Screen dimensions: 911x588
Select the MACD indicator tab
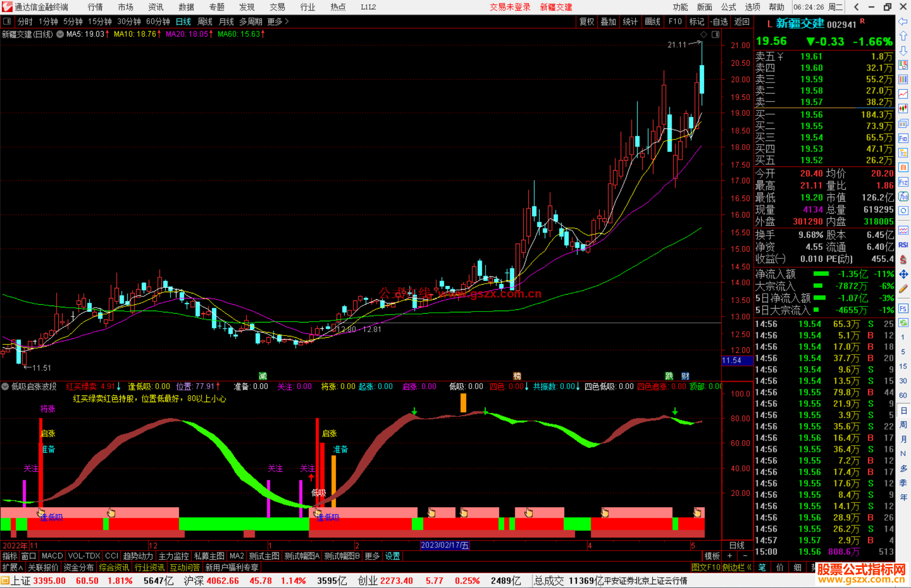[x=52, y=556]
